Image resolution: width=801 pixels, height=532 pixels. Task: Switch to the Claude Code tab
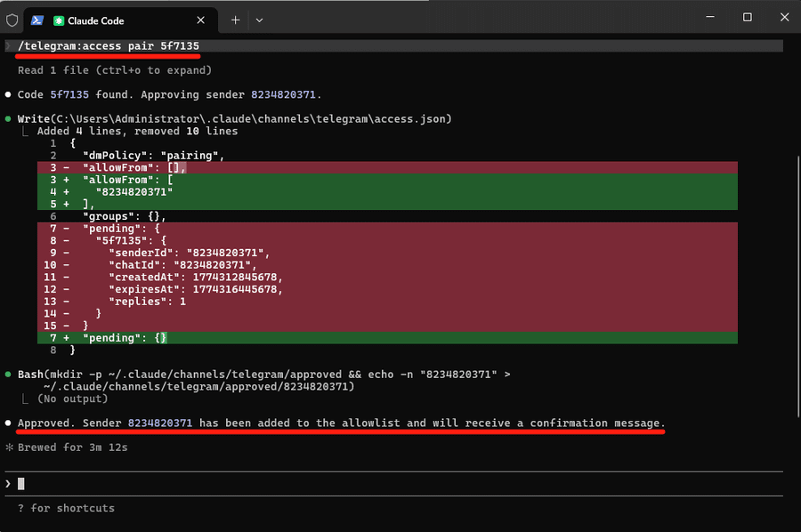click(x=121, y=20)
